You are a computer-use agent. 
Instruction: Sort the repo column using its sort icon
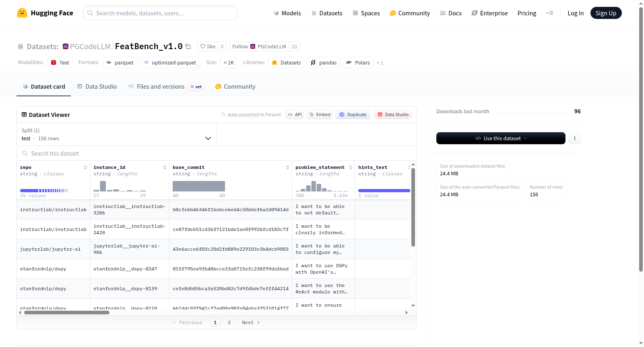85,167
